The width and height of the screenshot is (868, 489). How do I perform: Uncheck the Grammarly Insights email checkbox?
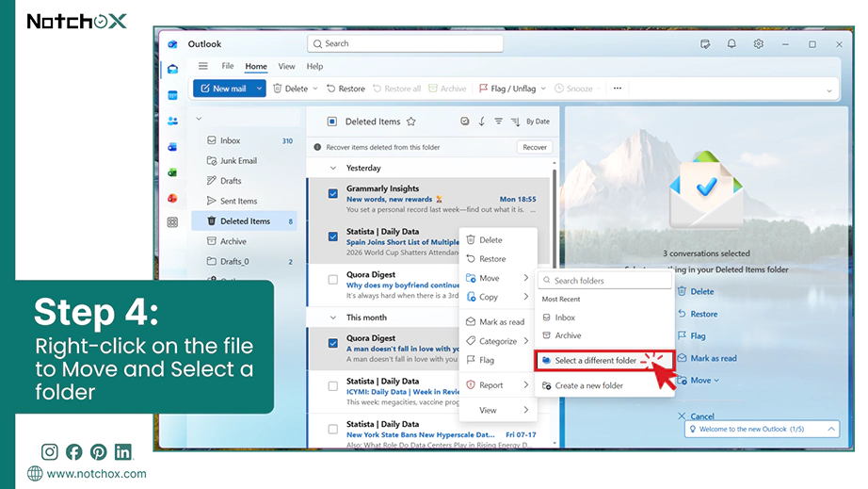pos(332,194)
